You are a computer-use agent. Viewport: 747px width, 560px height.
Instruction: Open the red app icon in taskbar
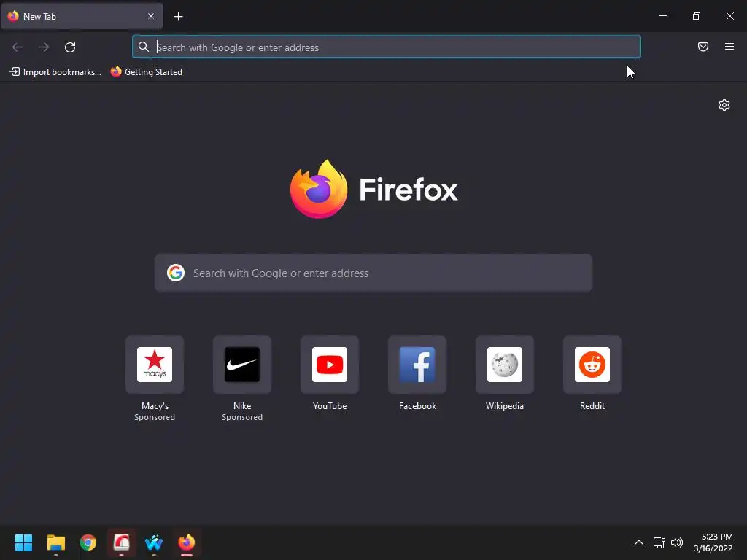(x=121, y=542)
